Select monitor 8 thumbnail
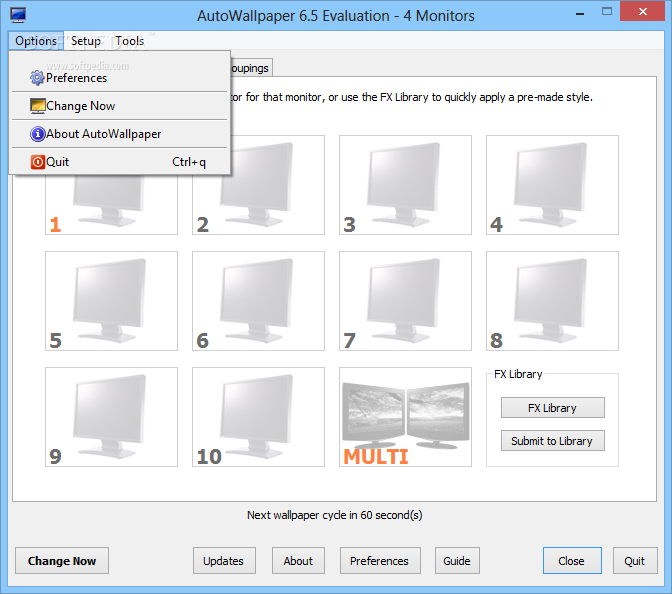The height and width of the screenshot is (594, 672). [552, 301]
